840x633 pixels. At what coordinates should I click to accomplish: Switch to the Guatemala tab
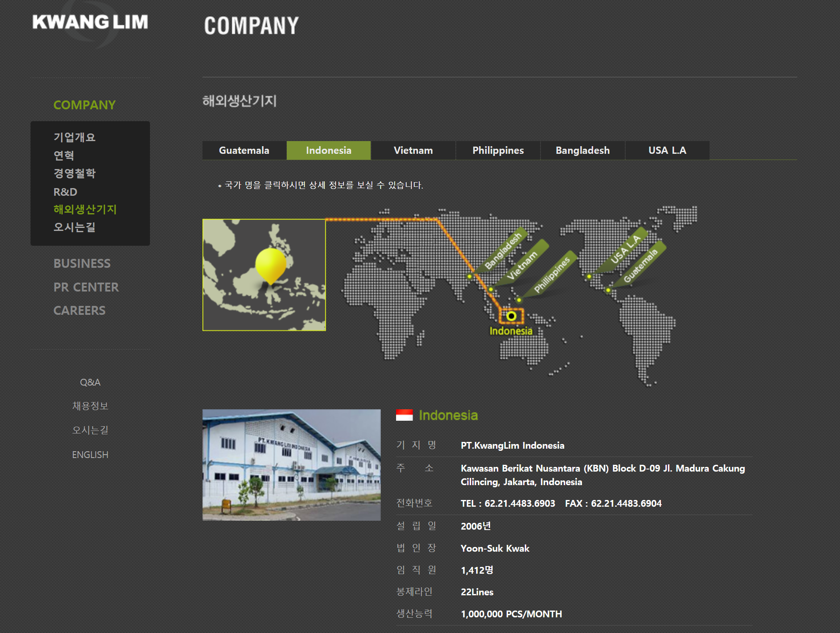click(244, 150)
